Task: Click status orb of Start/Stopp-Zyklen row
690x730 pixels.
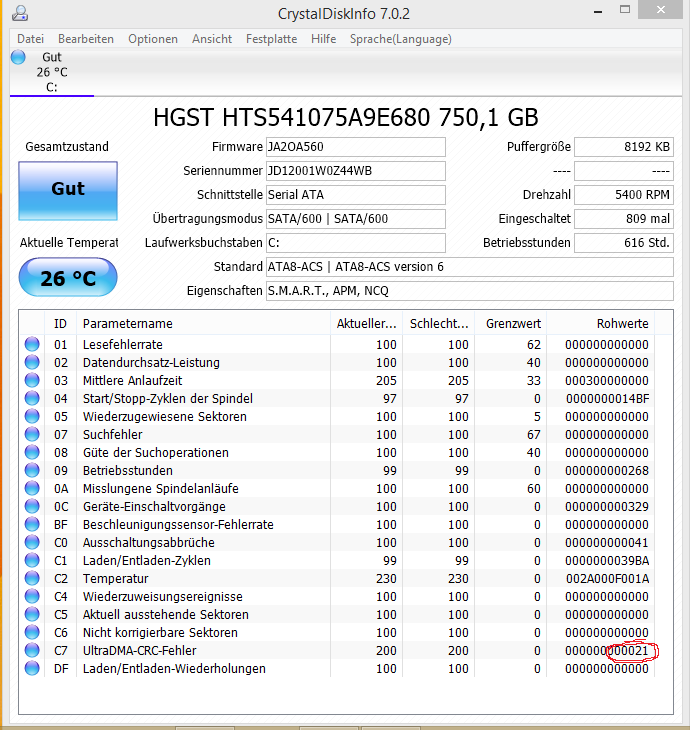Action: coord(32,399)
